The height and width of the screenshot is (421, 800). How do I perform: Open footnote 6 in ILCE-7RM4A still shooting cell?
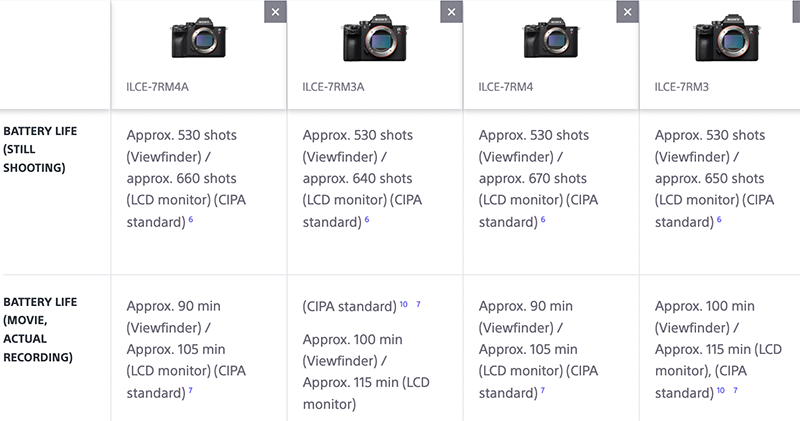191,220
